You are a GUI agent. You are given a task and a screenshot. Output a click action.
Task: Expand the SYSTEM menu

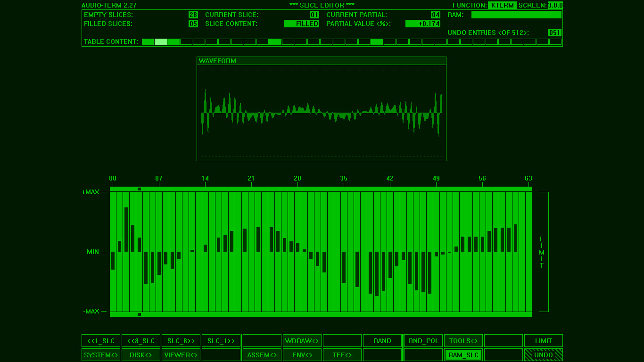(100, 354)
